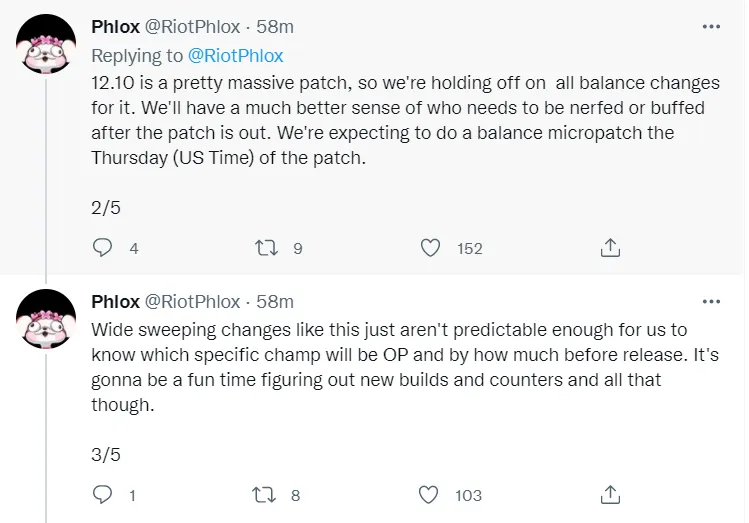Viewport: 749px width, 523px height.
Task: Retweet the 2/5 tweet about patch 12.10
Action: (x=267, y=247)
